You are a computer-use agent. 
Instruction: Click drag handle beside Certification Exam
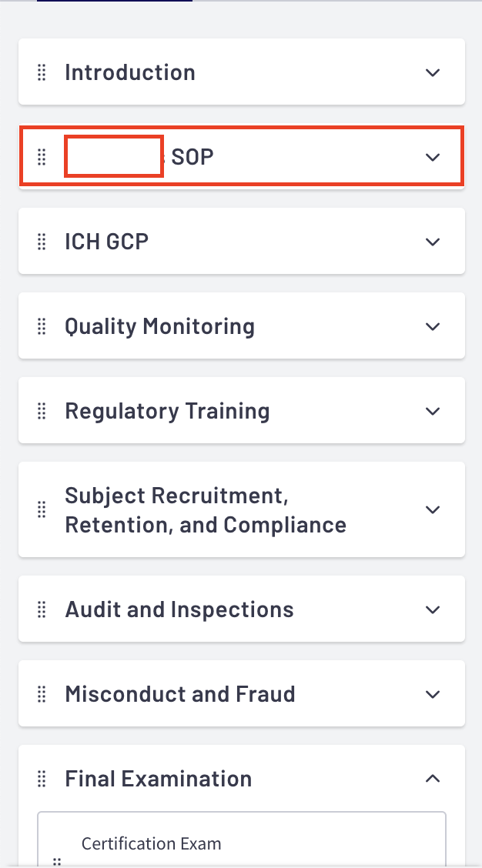(x=56, y=862)
